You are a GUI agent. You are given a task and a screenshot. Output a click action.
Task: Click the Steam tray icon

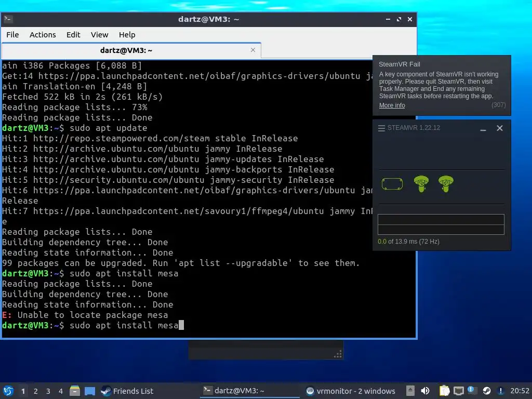click(486, 391)
